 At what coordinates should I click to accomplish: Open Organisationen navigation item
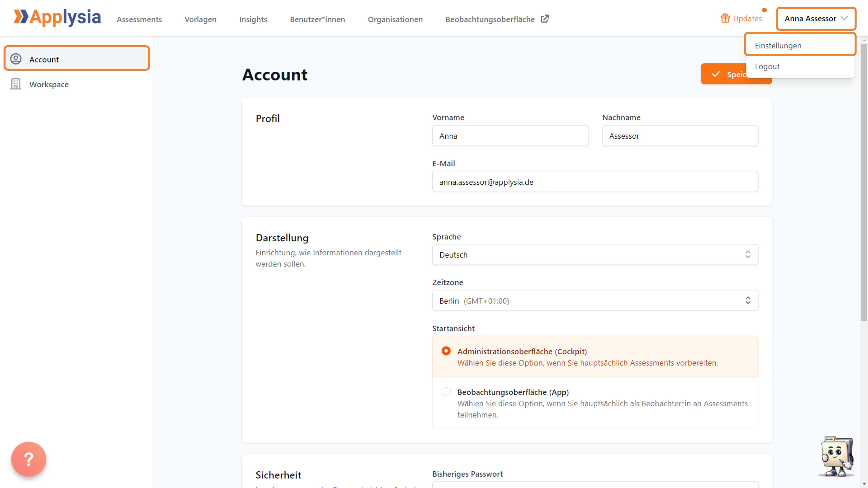pyautogui.click(x=395, y=19)
